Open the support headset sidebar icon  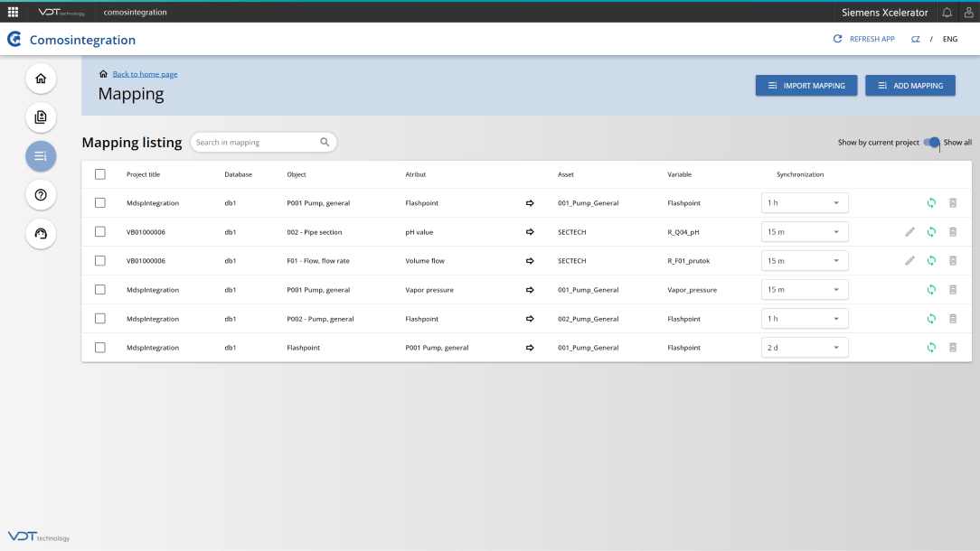[x=41, y=234]
